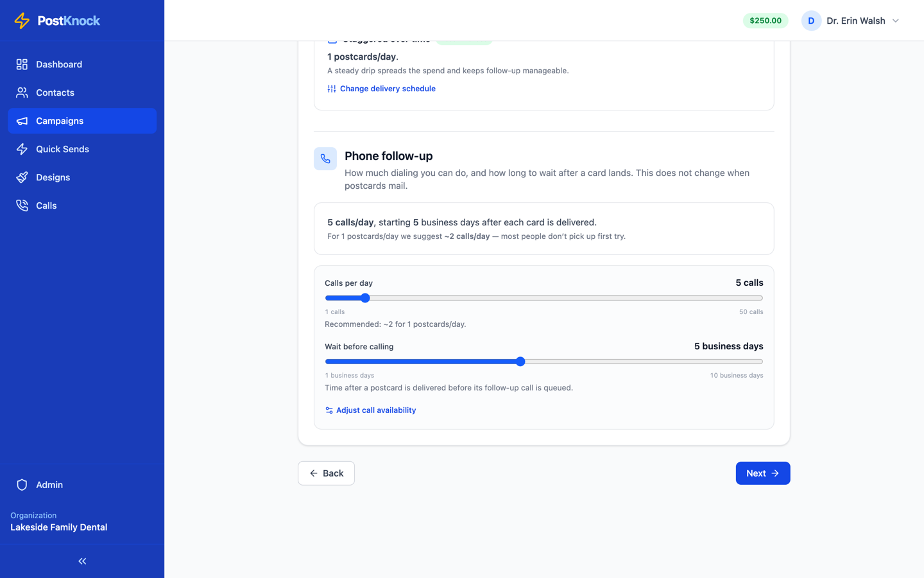924x578 pixels.
Task: Click the PostKnock lightning logo icon
Action: tap(22, 21)
